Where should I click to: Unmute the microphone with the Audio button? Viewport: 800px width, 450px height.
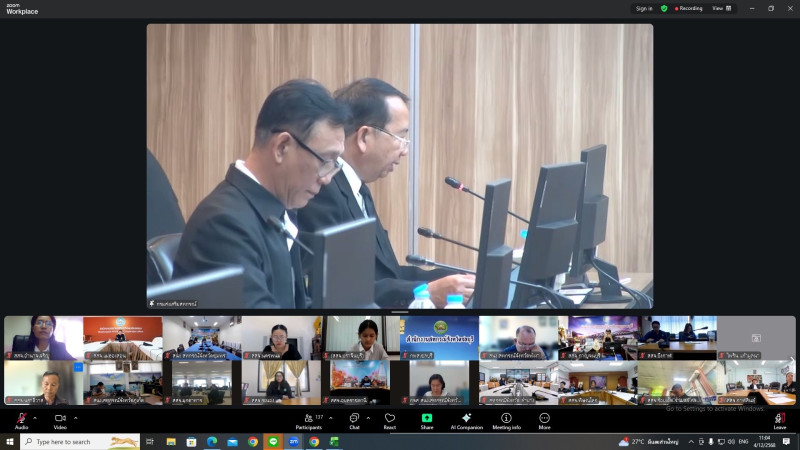tap(21, 419)
